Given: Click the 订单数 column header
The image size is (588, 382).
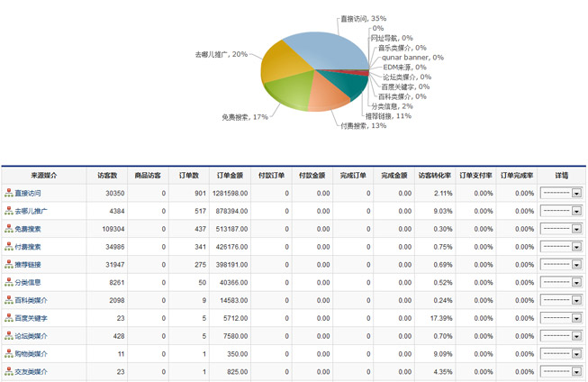Looking at the screenshot, I should pos(188,176).
